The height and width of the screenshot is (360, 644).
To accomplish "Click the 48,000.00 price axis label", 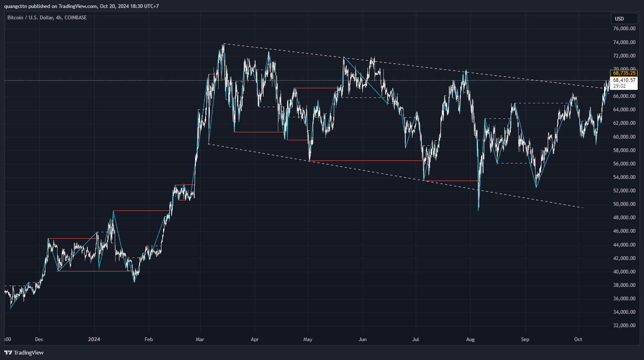I will (x=624, y=218).
